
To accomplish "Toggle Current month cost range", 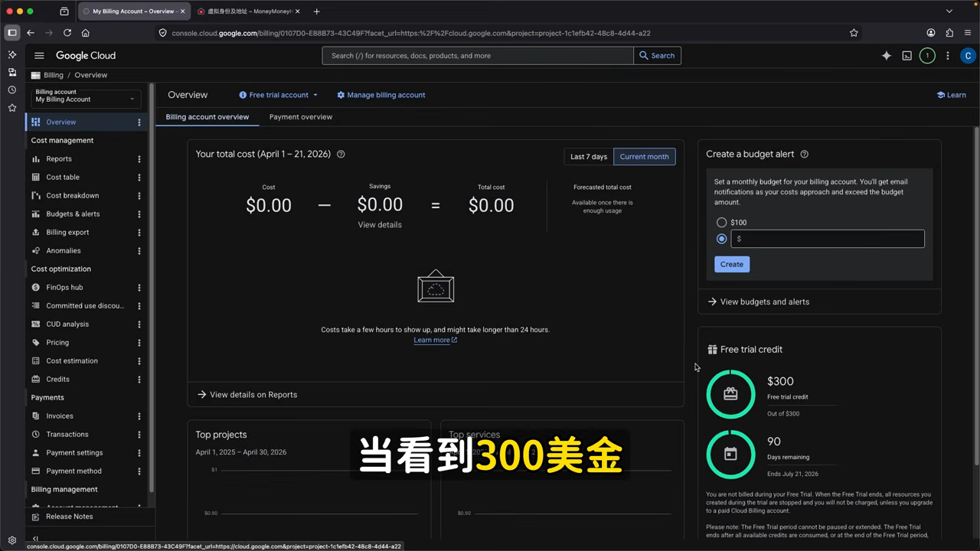I will coord(645,157).
